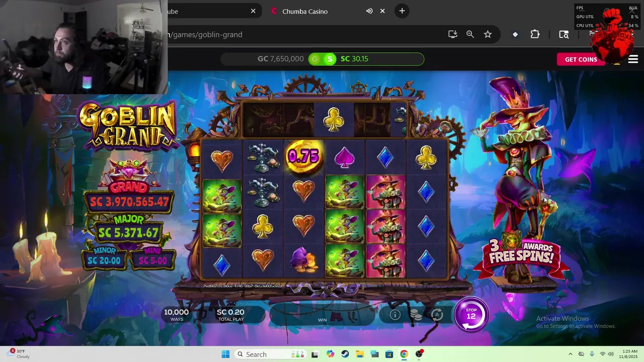Open the volume speaker tray icon
The width and height of the screenshot is (644, 362).
pos(611,354)
